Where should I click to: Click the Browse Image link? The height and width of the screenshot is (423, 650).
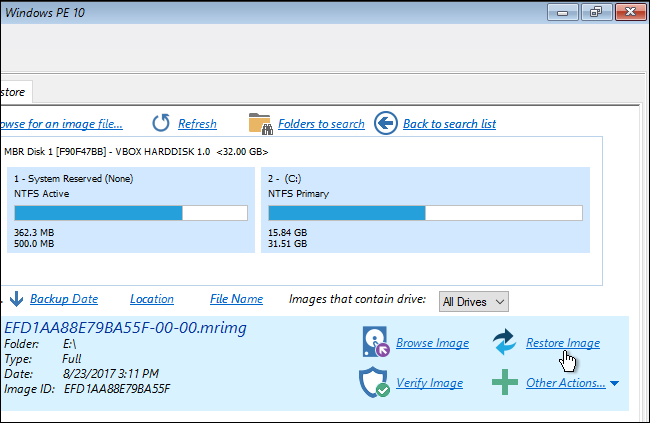point(432,343)
